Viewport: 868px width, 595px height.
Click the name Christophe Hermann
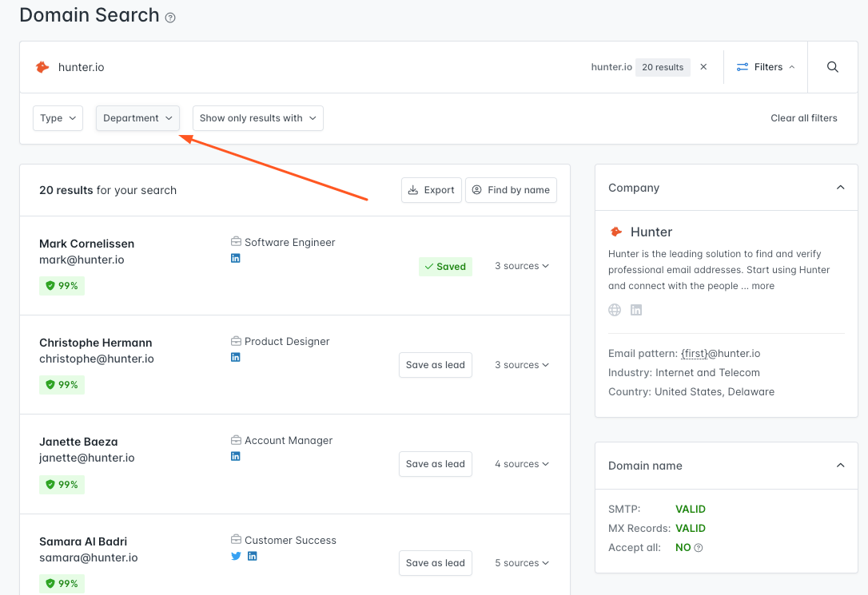(x=96, y=343)
